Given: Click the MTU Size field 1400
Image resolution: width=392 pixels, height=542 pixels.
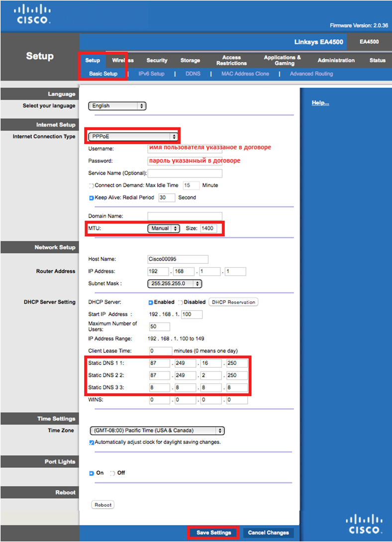Looking at the screenshot, I should (x=209, y=228).
